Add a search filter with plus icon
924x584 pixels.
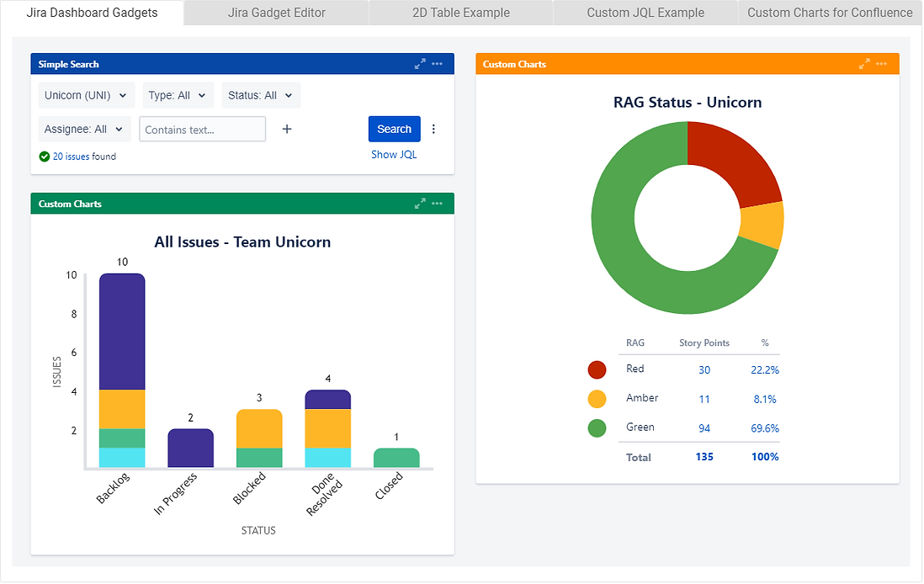(x=287, y=129)
